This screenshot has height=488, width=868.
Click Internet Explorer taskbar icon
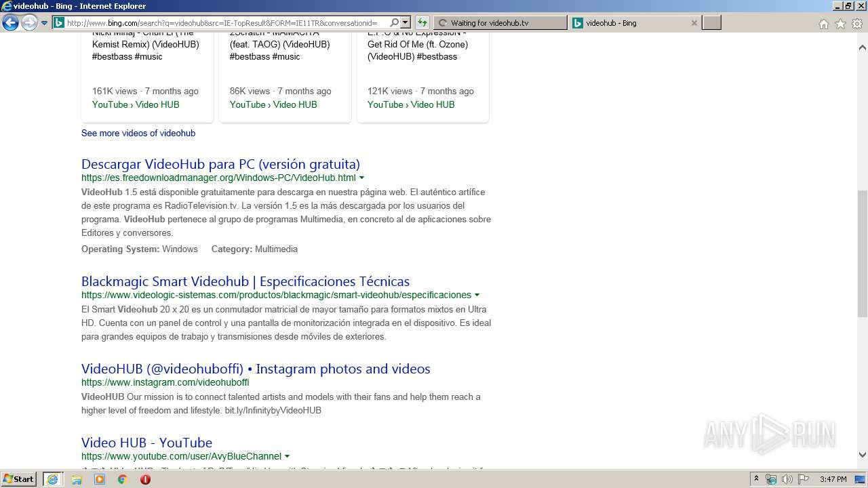pyautogui.click(x=52, y=479)
